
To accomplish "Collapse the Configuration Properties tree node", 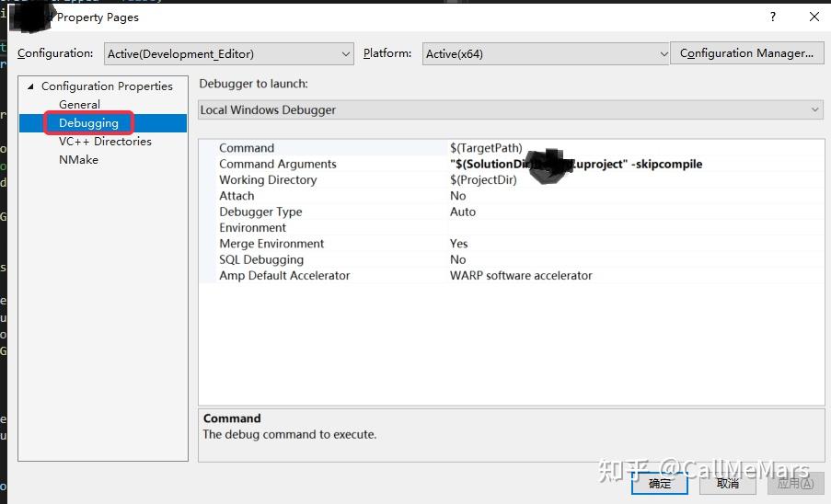I will 30,86.
